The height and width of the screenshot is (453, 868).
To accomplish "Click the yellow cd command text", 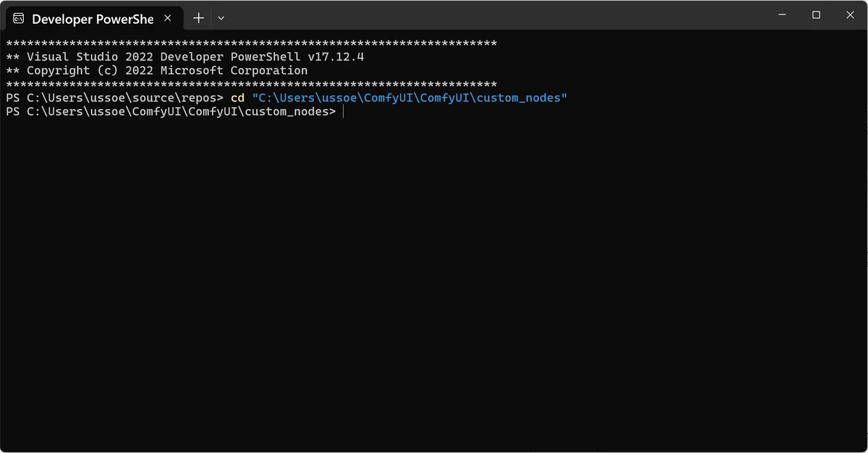I will [237, 98].
